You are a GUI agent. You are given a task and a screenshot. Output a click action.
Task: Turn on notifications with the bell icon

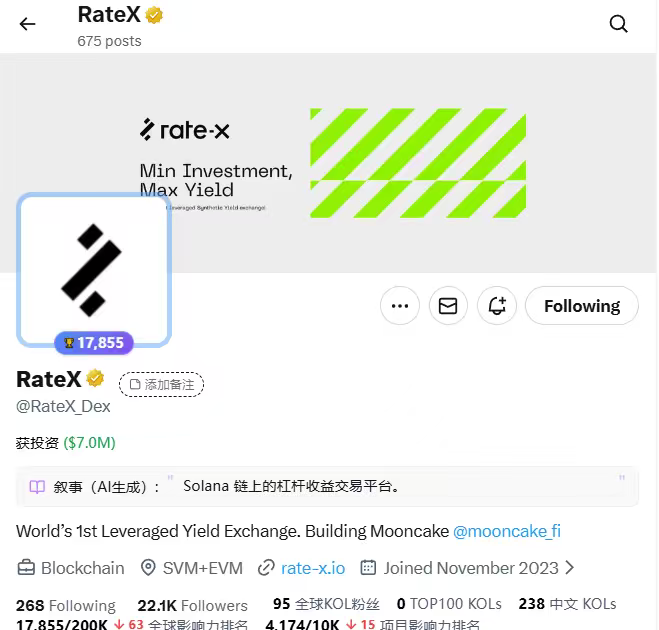point(497,306)
